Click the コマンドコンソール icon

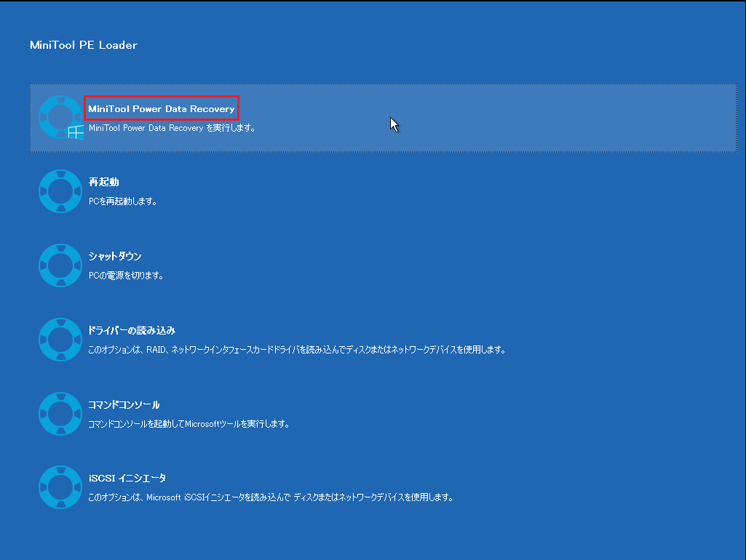[60, 414]
